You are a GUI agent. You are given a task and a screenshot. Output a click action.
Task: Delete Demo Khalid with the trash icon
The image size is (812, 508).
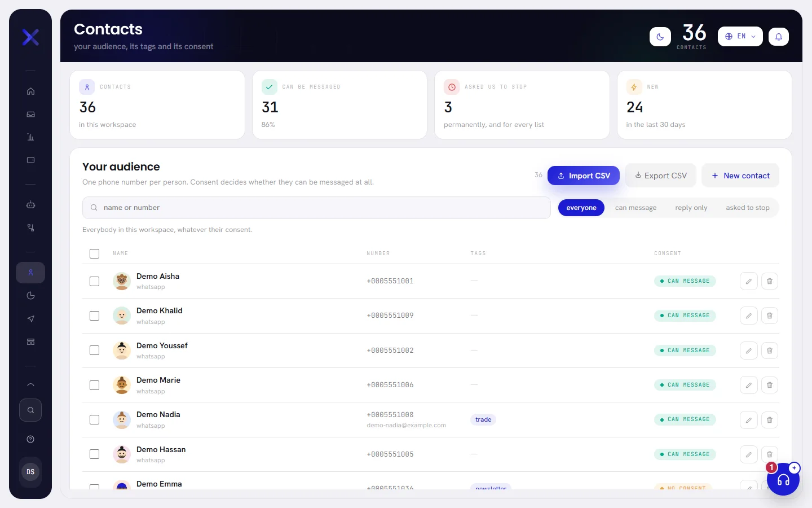(x=770, y=316)
